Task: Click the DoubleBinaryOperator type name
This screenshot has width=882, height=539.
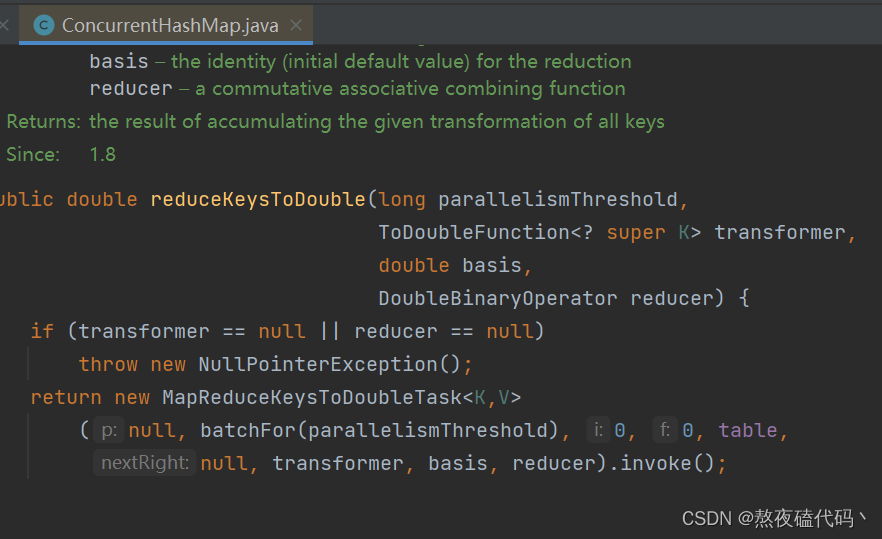Action: pos(498,298)
